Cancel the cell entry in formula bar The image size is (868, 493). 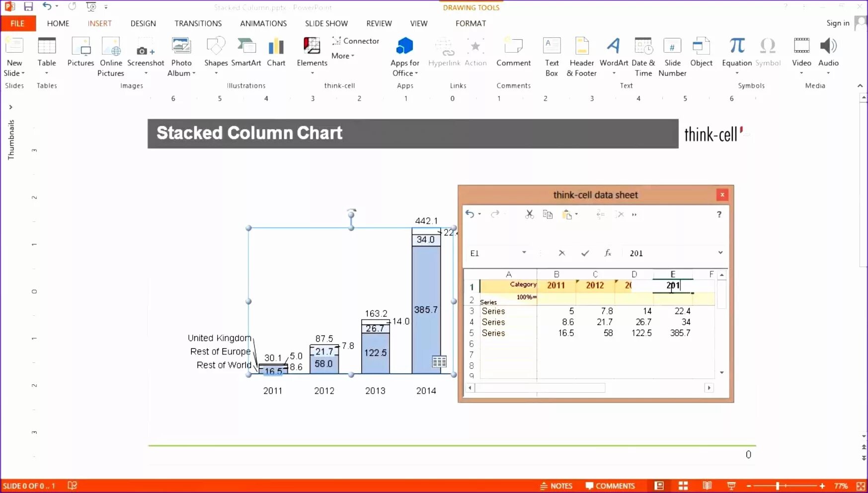(x=562, y=253)
